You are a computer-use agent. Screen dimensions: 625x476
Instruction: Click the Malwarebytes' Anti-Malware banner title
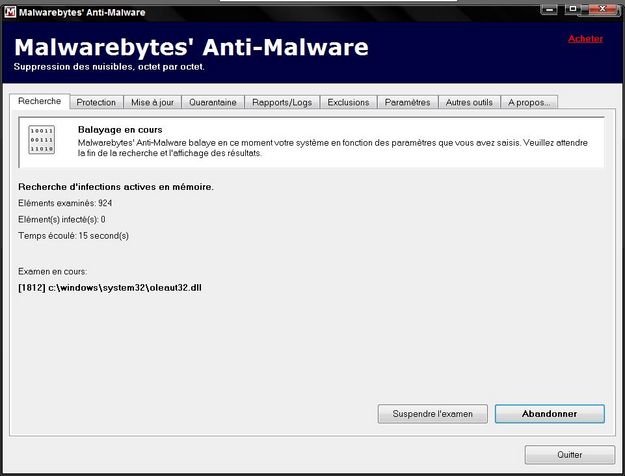coord(191,47)
